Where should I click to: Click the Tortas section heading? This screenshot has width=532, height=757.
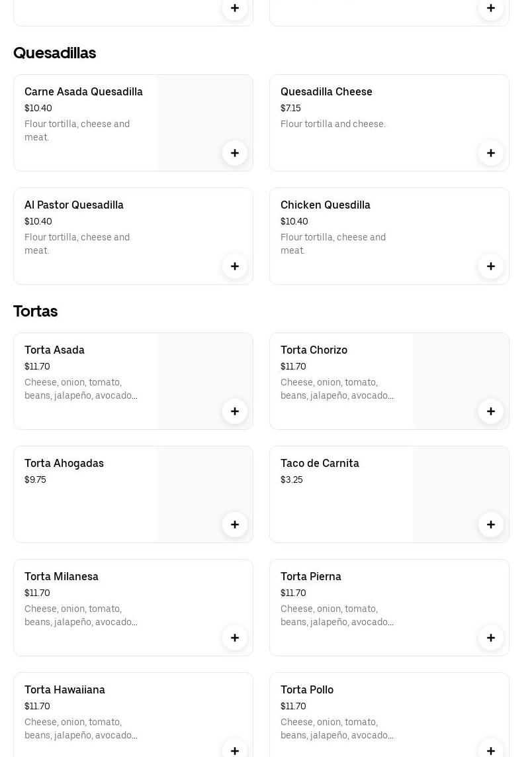point(36,311)
